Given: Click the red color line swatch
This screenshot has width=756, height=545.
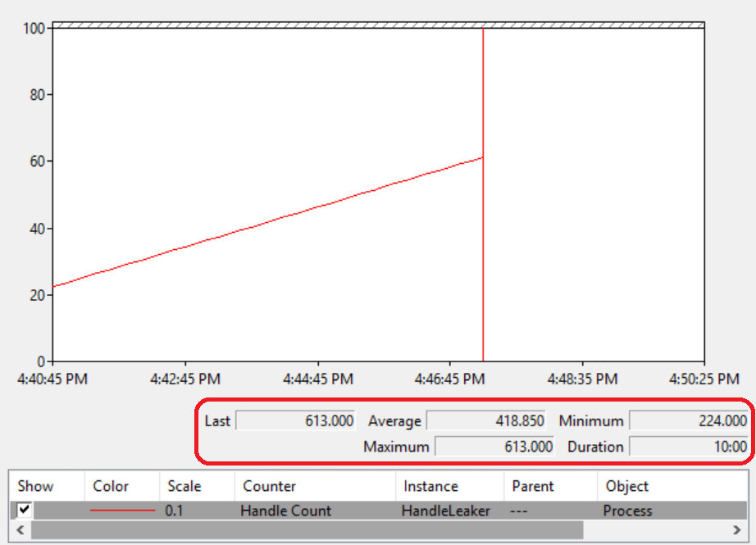Looking at the screenshot, I should click(x=122, y=511).
